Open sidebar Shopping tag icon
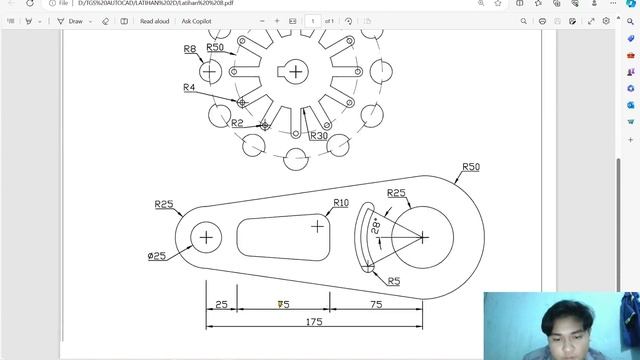 coord(631,38)
